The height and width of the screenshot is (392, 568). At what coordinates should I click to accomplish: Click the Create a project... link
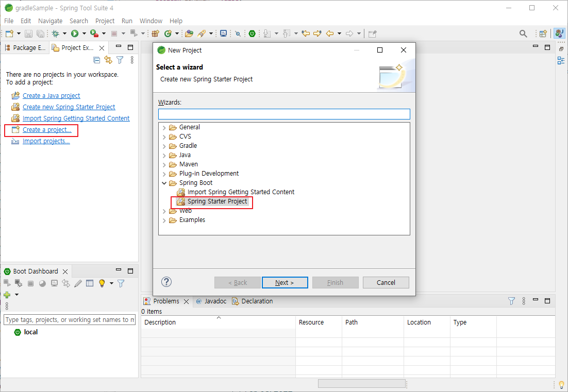(47, 130)
